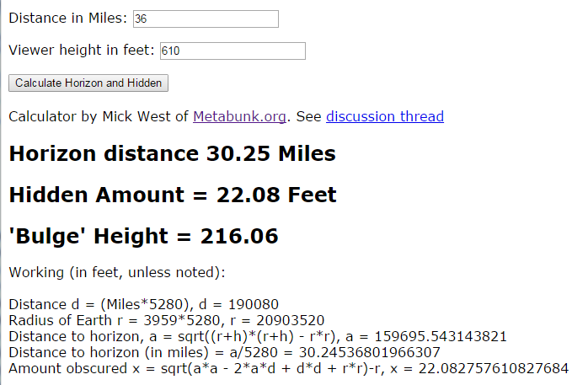Select the Hidden Amount 22.08 Feet heading
This screenshot has height=385, width=588.
pyautogui.click(x=172, y=195)
